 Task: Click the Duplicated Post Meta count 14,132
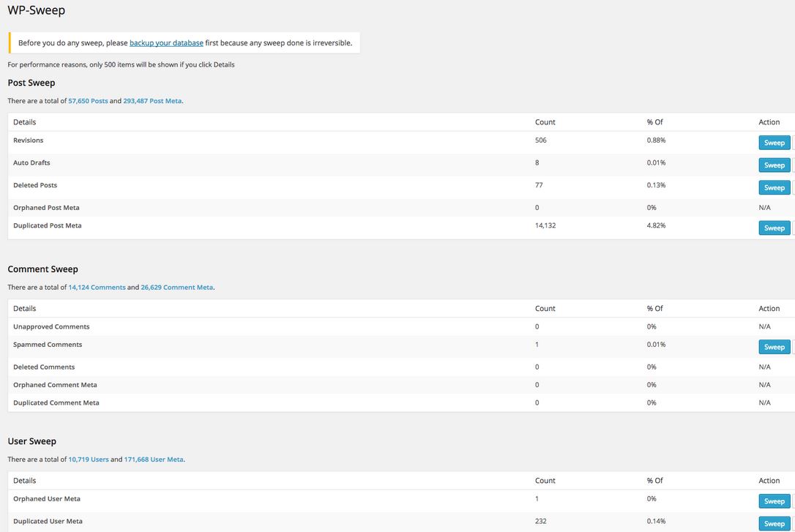(x=545, y=225)
